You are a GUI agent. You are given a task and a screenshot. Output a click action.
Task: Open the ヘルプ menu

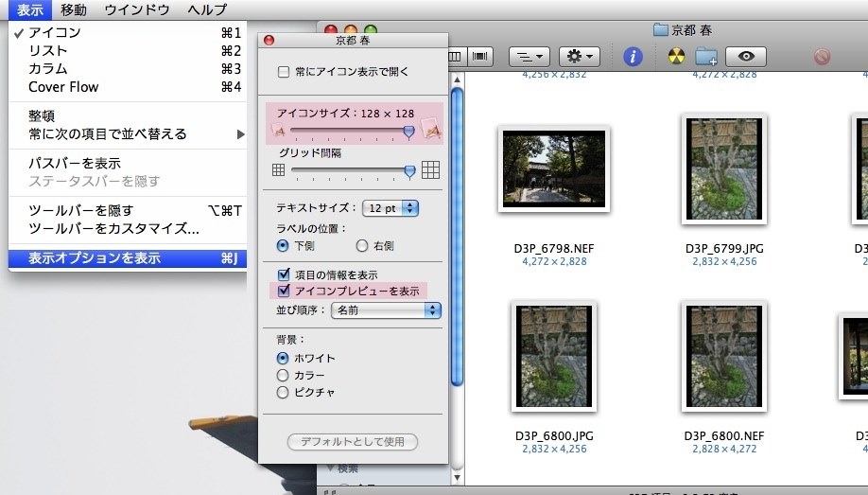tap(207, 9)
